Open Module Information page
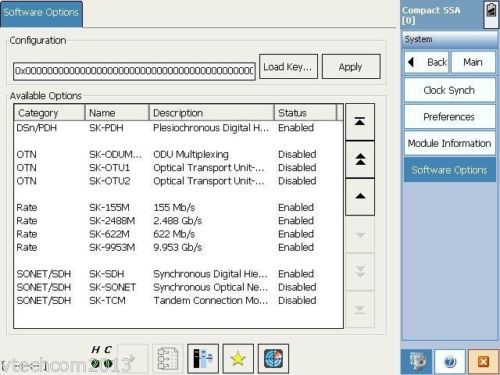Viewport: 500px width, 375px height. [x=450, y=143]
